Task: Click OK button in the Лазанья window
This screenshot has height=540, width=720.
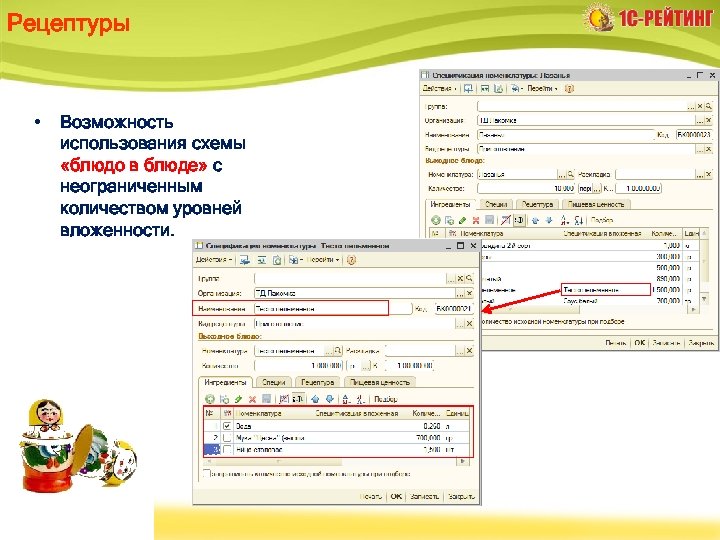Action: [640, 343]
